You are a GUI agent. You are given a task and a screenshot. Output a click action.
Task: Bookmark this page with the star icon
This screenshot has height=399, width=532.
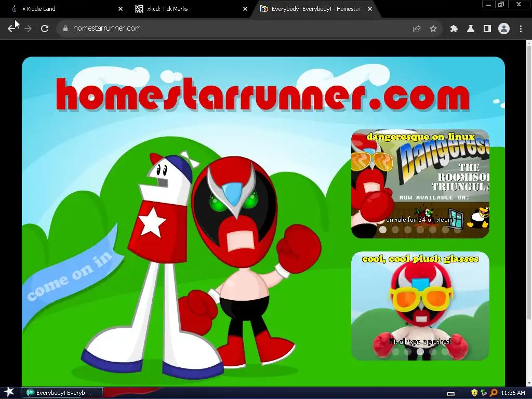[433, 29]
